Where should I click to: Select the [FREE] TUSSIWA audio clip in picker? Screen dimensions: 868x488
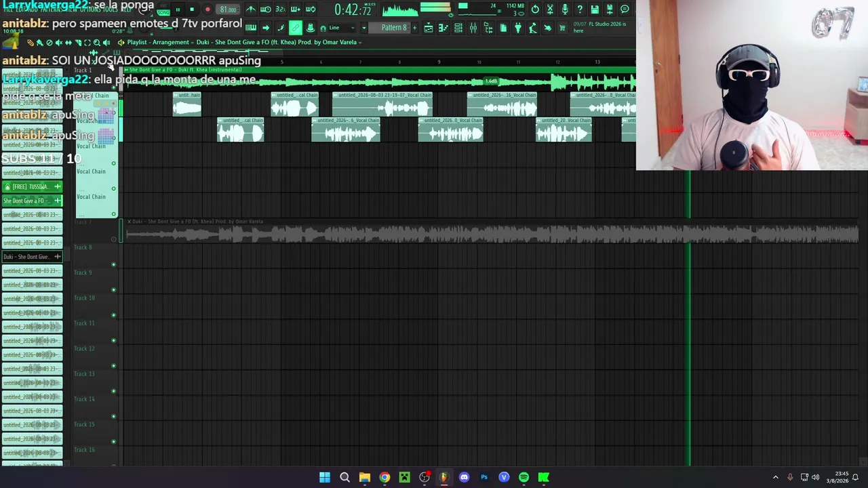click(x=32, y=186)
